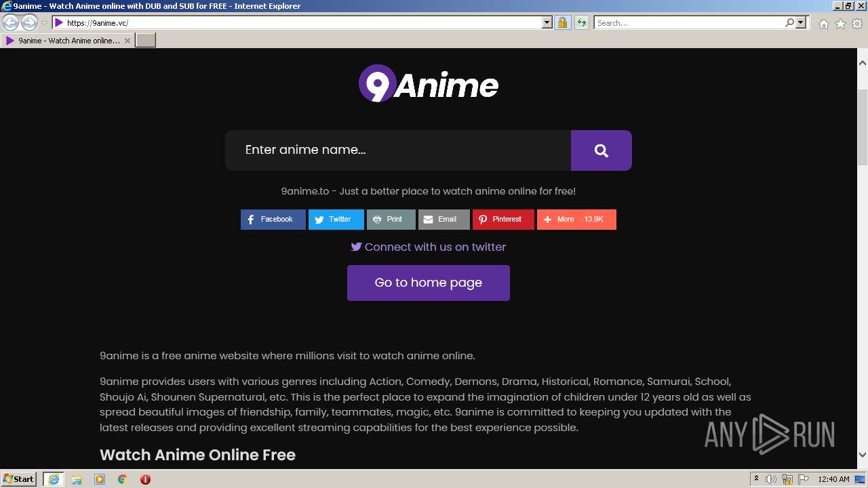Click the 9anime.to tagline text
Screen dimensions: 868x488
[429, 191]
